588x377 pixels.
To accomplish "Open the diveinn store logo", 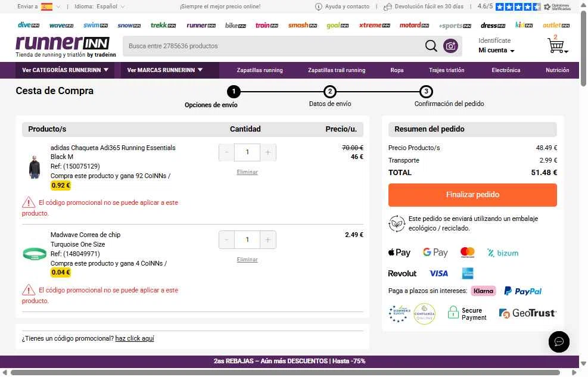I will point(29,25).
